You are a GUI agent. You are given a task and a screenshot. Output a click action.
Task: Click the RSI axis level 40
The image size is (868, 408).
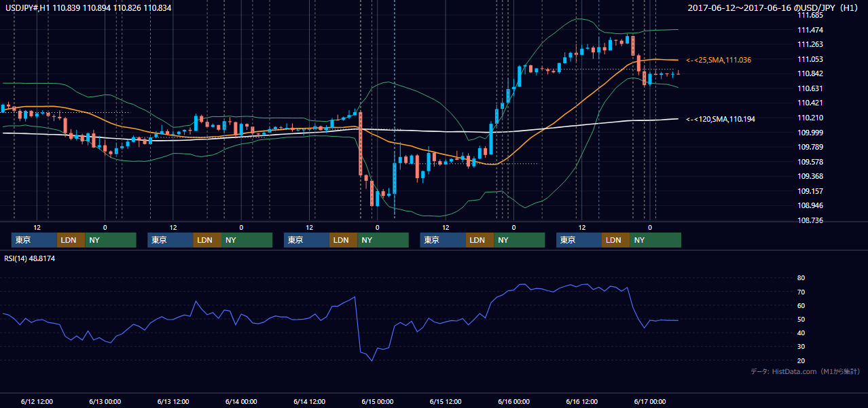801,333
